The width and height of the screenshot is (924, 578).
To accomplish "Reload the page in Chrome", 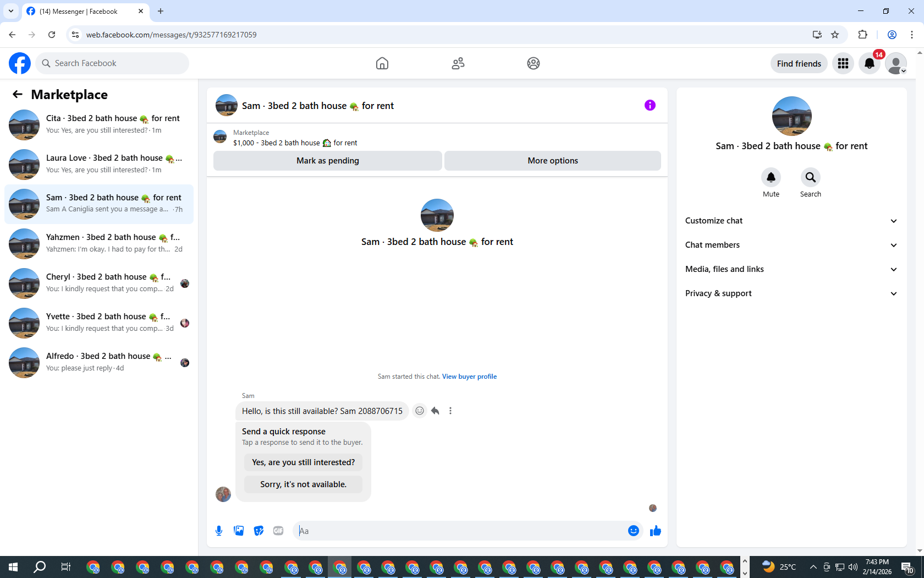I will (x=52, y=35).
